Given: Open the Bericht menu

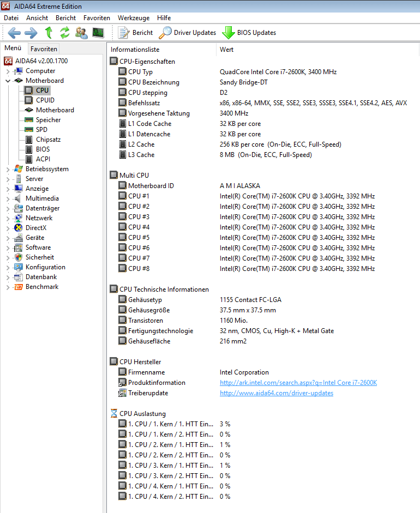Looking at the screenshot, I should 65,18.
